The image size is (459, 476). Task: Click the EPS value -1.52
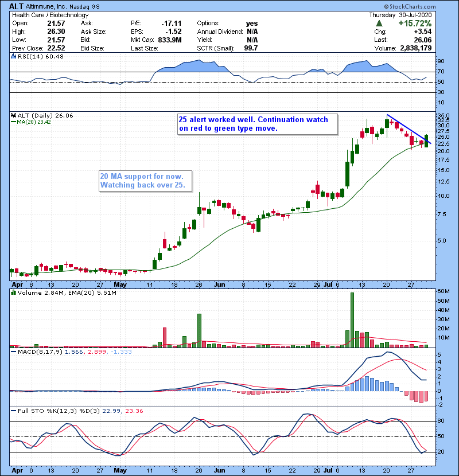point(173,32)
